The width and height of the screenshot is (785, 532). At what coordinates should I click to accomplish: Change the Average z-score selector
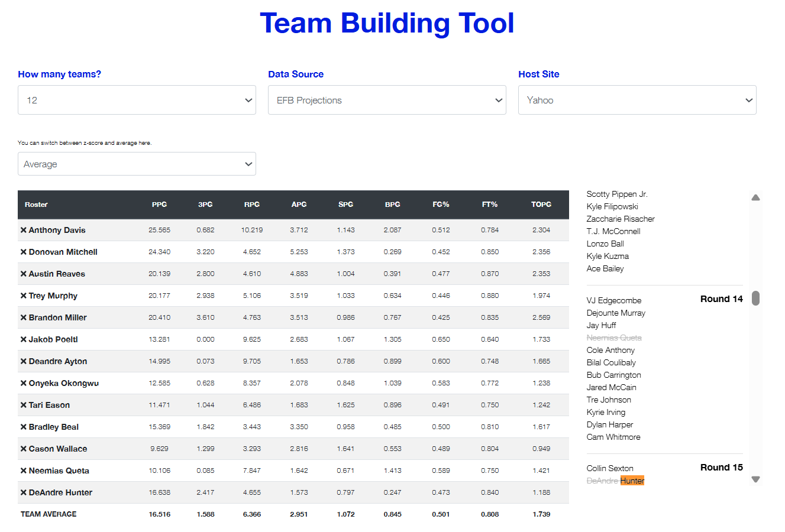137,164
